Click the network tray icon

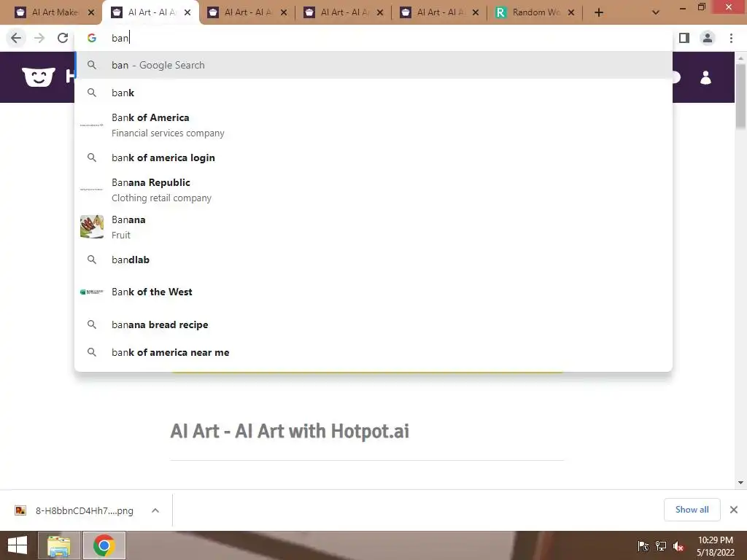661,546
